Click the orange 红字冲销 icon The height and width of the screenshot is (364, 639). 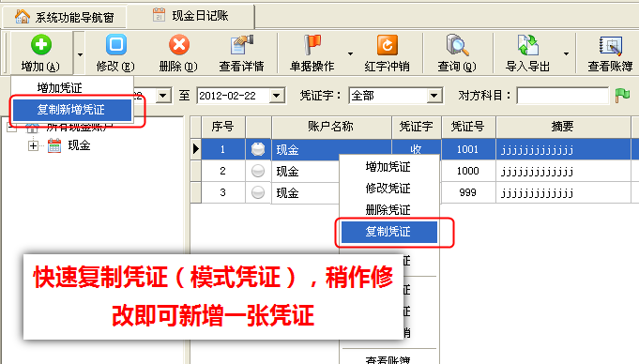[388, 44]
